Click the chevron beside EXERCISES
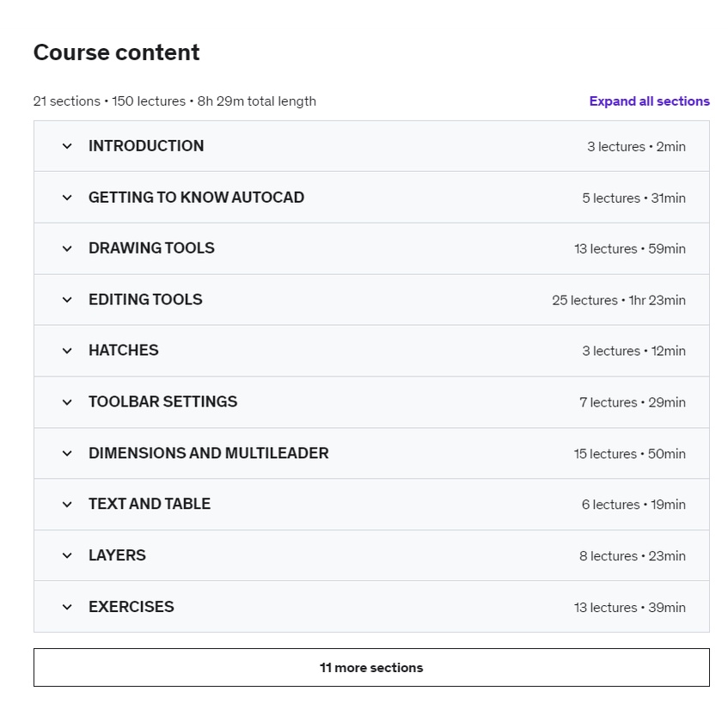The width and height of the screenshot is (728, 728). click(67, 607)
